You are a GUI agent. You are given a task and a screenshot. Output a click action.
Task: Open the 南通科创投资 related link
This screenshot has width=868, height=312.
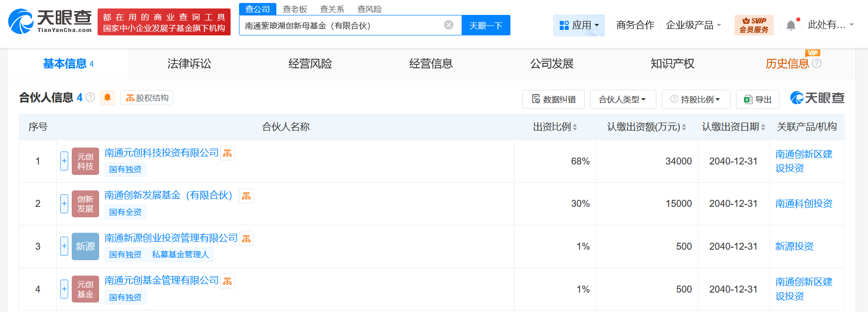[804, 203]
